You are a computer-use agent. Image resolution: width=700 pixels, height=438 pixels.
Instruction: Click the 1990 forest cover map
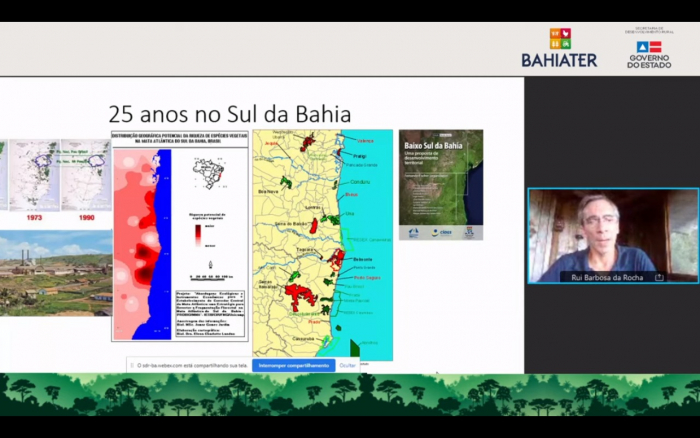[86, 175]
